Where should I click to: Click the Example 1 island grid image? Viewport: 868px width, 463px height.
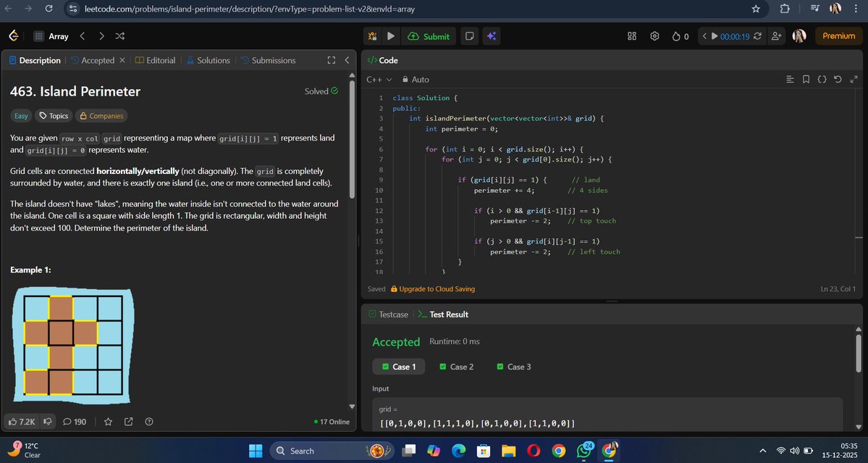point(73,346)
